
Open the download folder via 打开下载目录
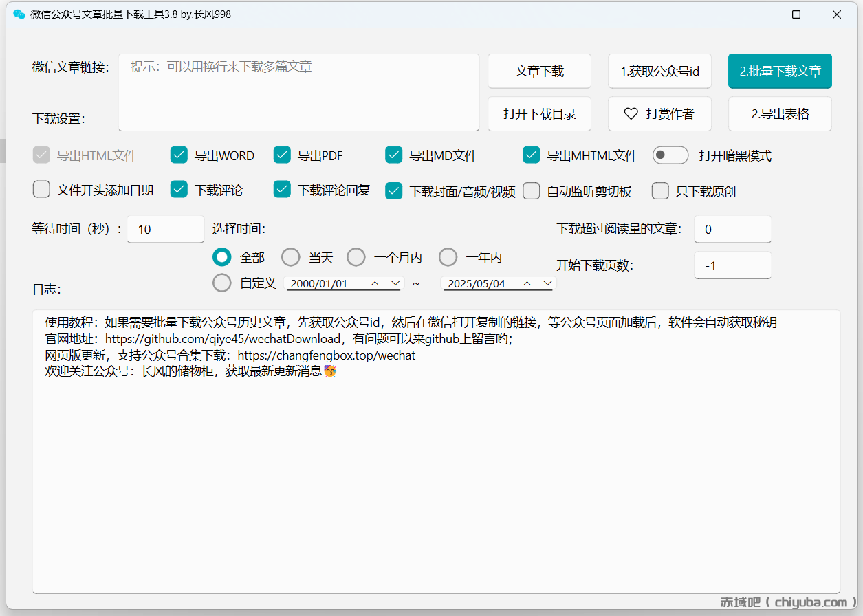(x=540, y=114)
